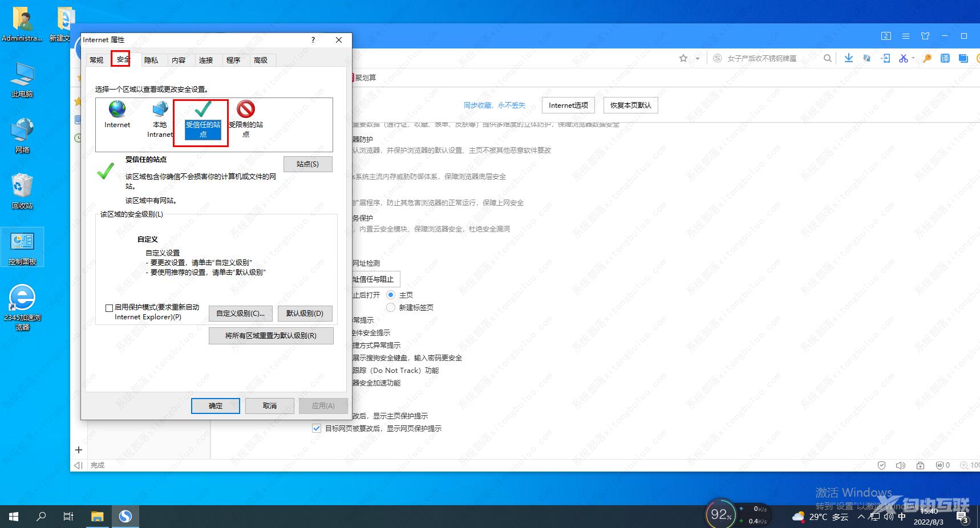Viewport: 980px width, 528px height.
Task: Click the weather 29°C 多云 widget
Action: tap(820, 517)
